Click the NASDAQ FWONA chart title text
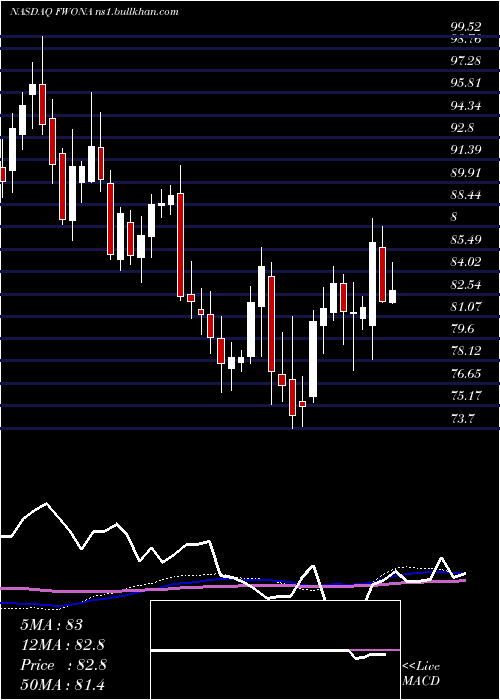 pyautogui.click(x=94, y=12)
